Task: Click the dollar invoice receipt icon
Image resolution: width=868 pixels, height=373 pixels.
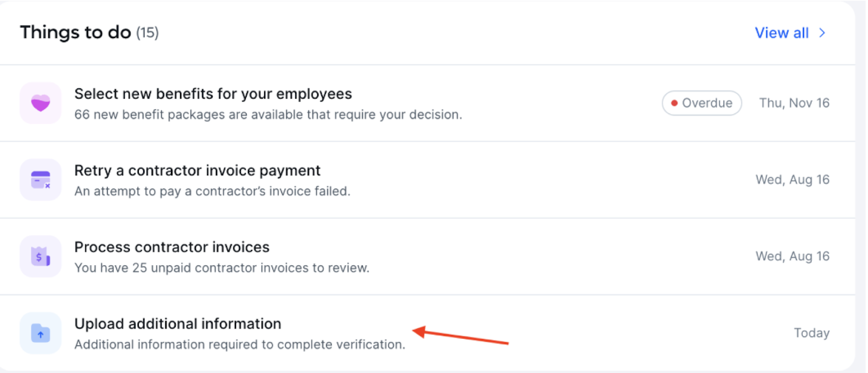Action: 41,256
